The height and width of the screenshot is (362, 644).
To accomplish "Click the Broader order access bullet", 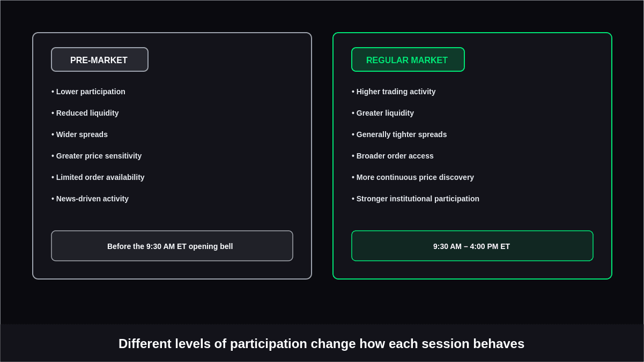I will [x=393, y=156].
